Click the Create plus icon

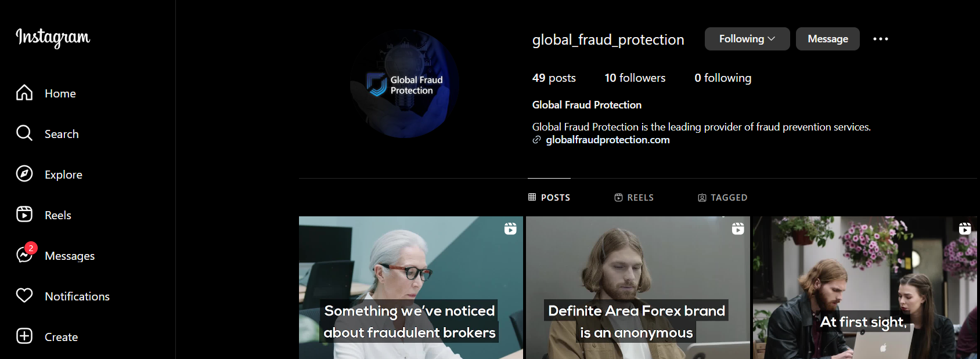click(x=24, y=336)
